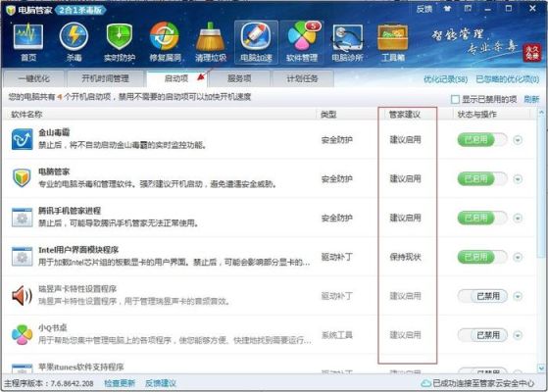Select 小Q书桌 name text
The height and width of the screenshot is (392, 548).
[52, 327]
